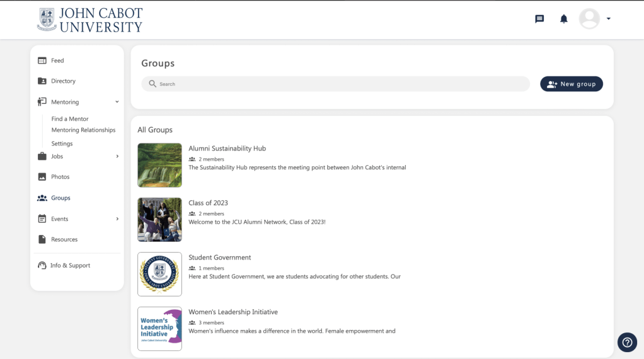Click the New group button
Screen dimensions: 644x359
click(x=571, y=84)
